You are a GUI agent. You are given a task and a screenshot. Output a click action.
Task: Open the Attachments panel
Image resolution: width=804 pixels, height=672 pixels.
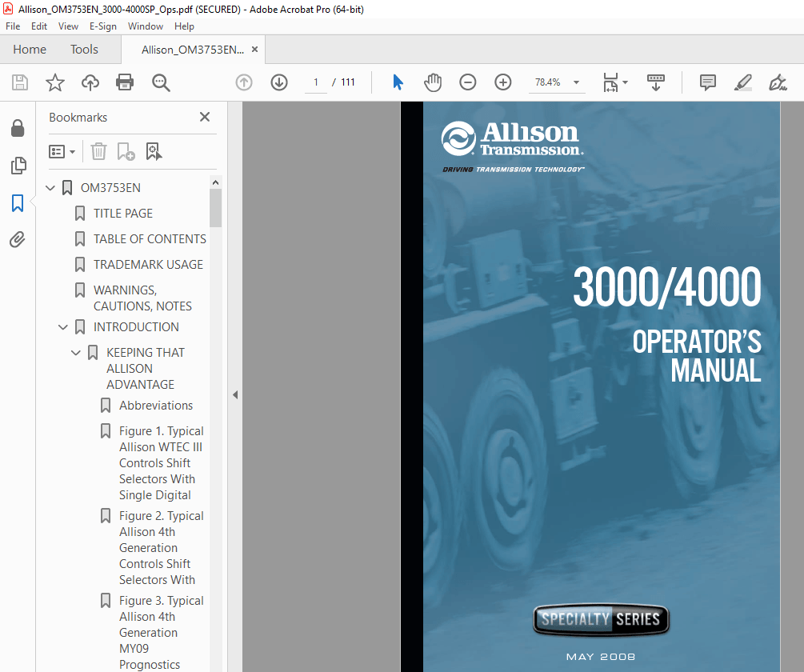point(19,239)
